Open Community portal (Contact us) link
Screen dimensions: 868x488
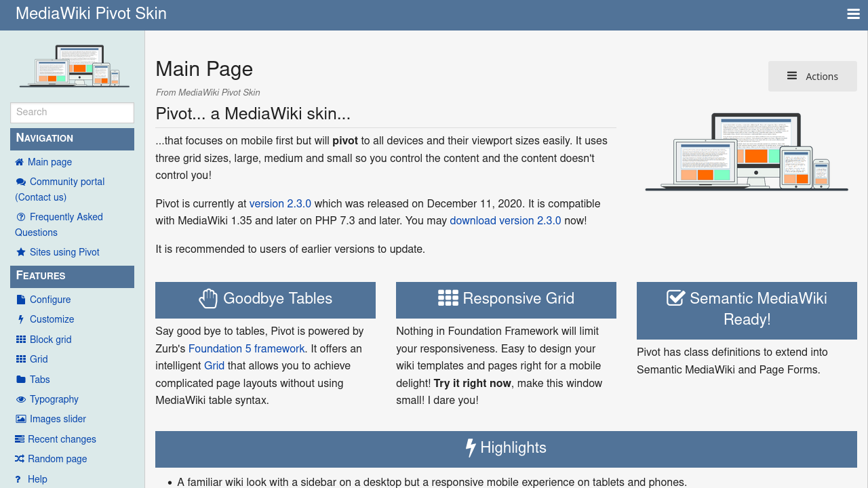click(60, 189)
